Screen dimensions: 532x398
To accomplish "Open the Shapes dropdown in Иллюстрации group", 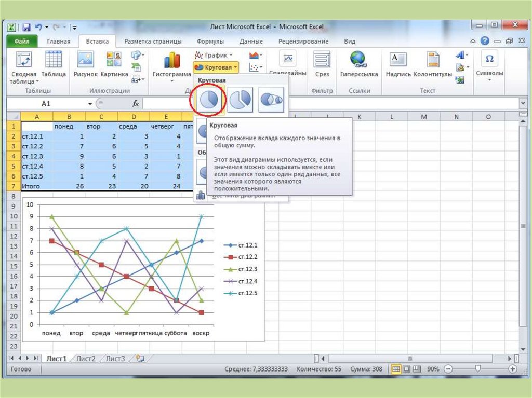I will [x=137, y=55].
